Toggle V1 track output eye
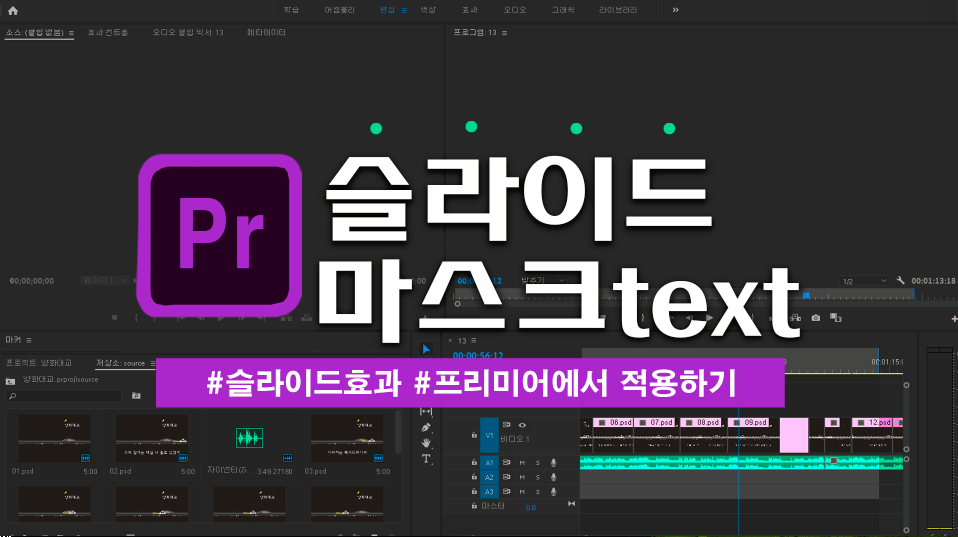The height and width of the screenshot is (537, 958). pos(522,425)
